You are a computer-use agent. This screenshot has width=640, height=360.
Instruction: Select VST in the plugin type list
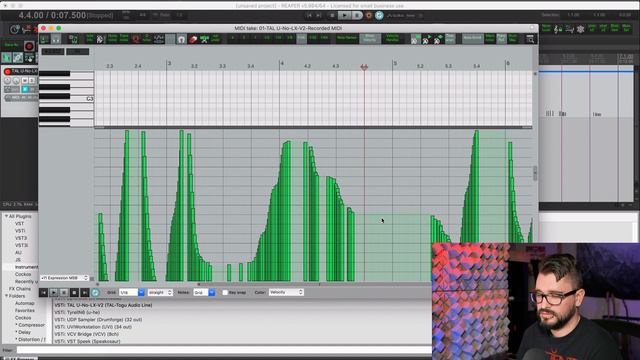pyautogui.click(x=19, y=224)
